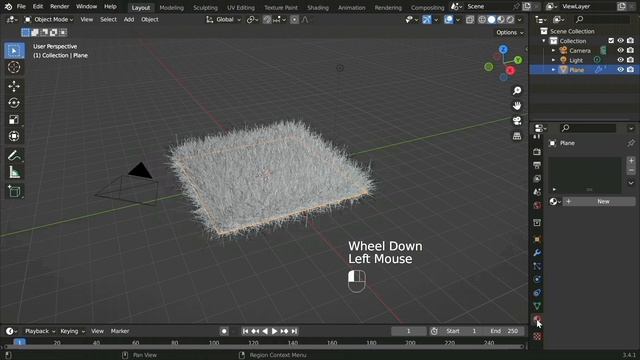This screenshot has width=640, height=360.
Task: Switch to material preview shading
Action: click(x=501, y=20)
